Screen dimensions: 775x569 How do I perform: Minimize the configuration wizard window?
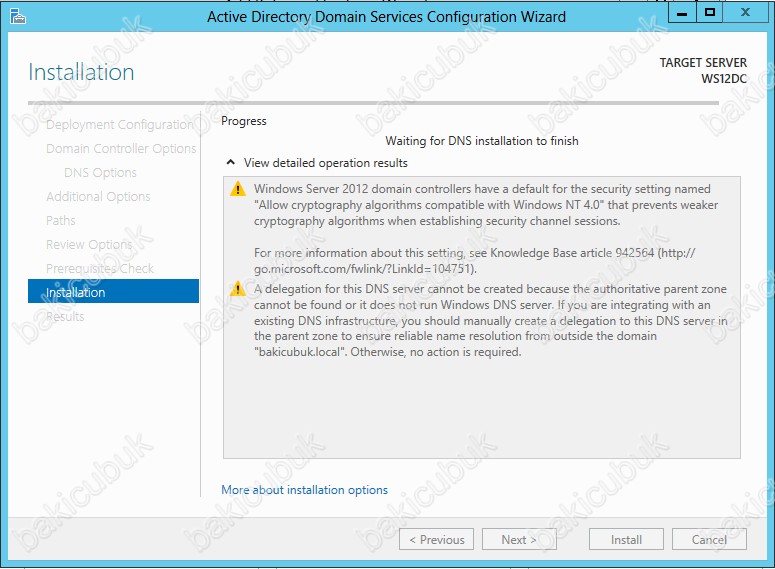tap(682, 13)
